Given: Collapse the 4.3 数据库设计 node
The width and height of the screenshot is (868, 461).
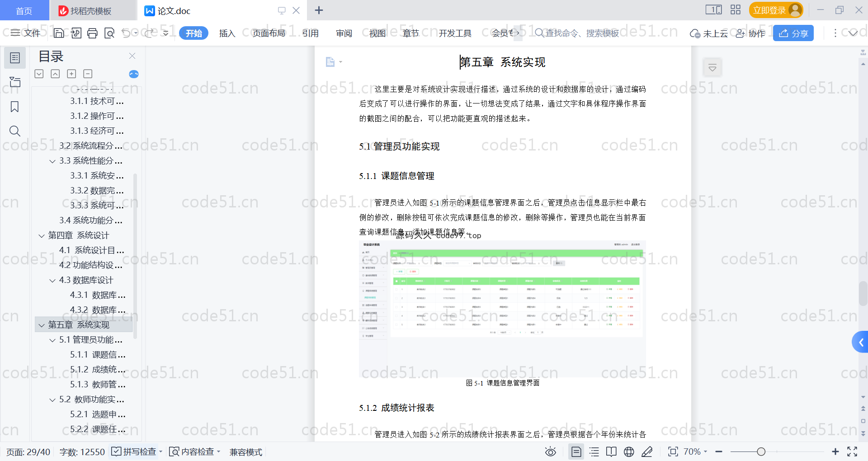Looking at the screenshot, I should 52,281.
